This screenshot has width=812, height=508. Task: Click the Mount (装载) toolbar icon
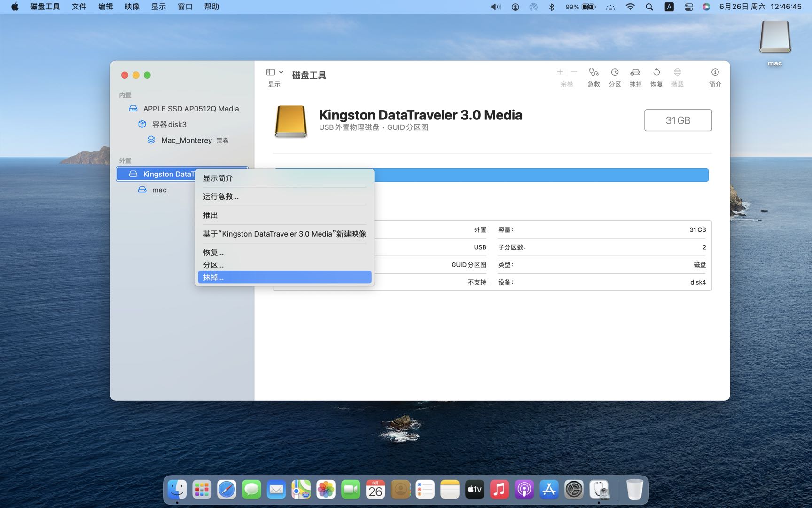click(677, 72)
